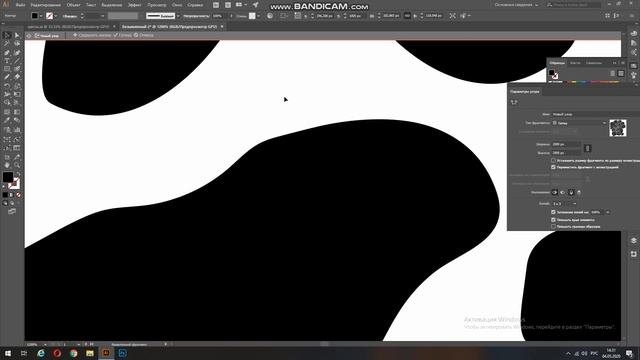Open the Эффект menu
The image size is (640, 360).
[135, 5]
